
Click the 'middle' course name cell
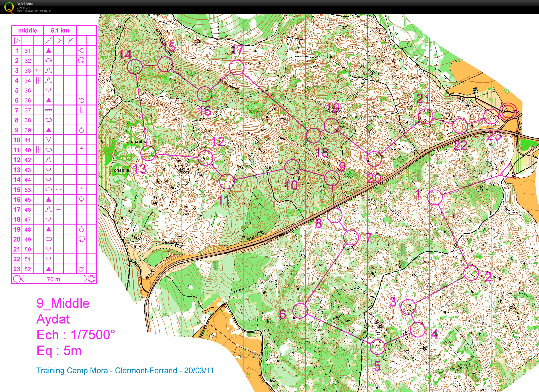tap(28, 30)
